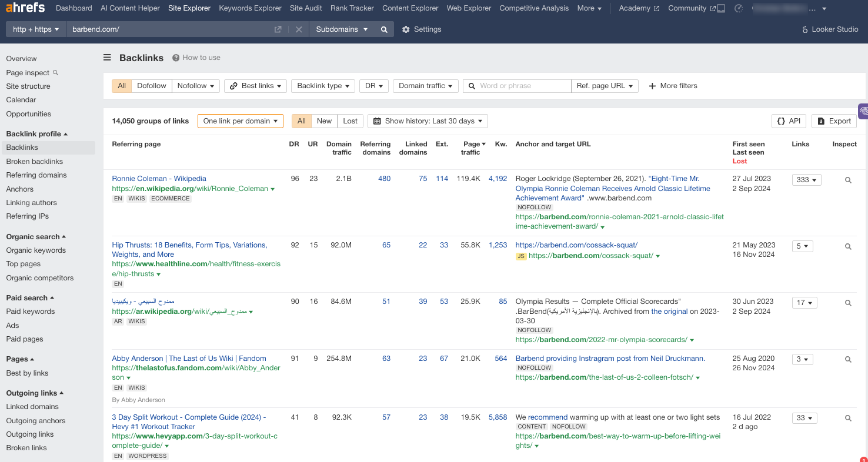Open Show history: Last 30 days dropdown

(428, 121)
